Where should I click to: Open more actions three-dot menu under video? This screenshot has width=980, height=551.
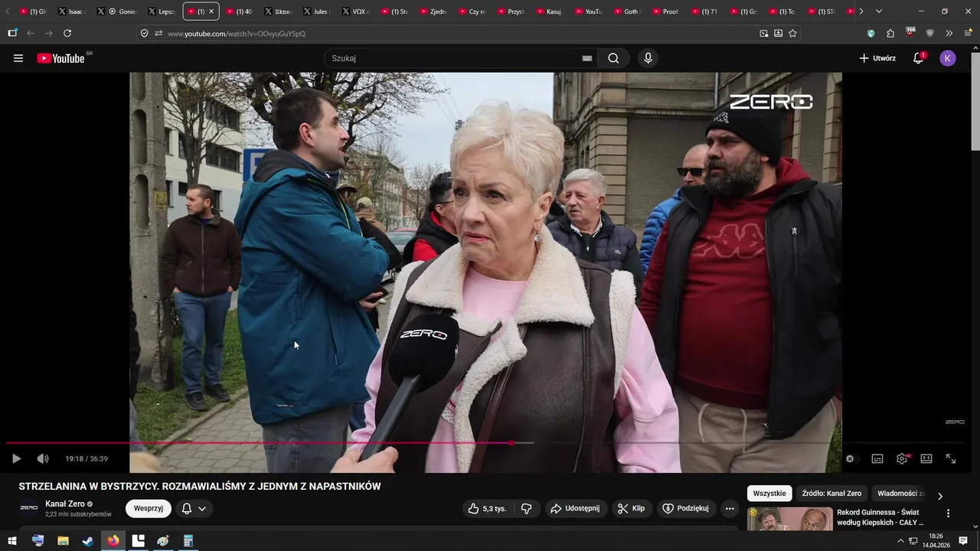click(730, 508)
